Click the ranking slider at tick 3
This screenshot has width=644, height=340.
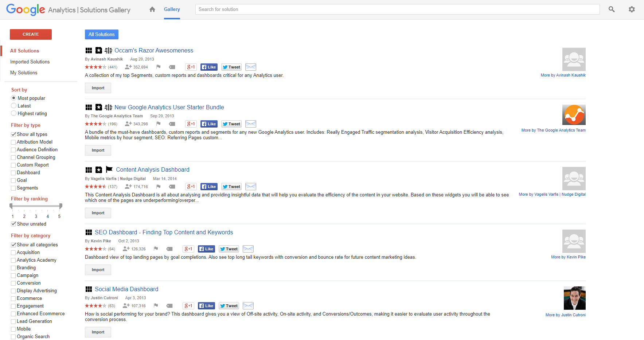tap(36, 206)
